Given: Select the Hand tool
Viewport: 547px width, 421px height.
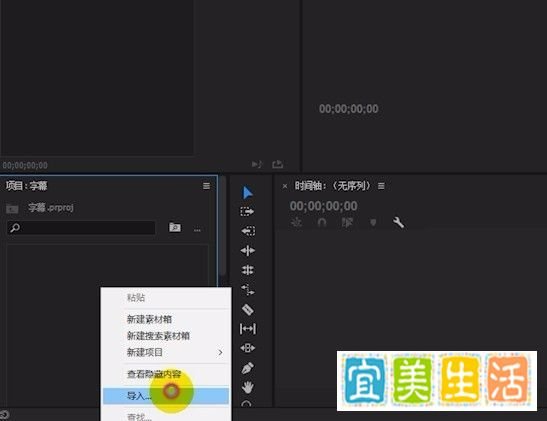Looking at the screenshot, I should click(248, 387).
